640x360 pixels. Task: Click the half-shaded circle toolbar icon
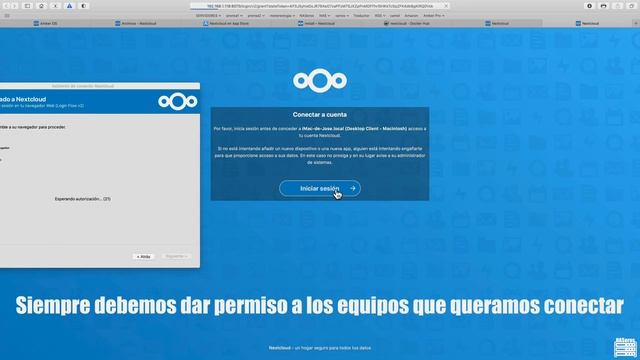pyautogui.click(x=84, y=6)
